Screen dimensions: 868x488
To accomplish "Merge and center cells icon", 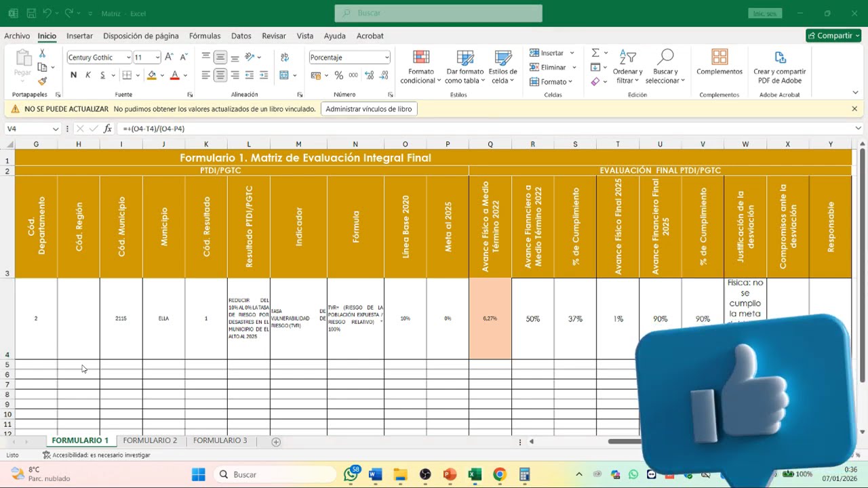I will [x=284, y=75].
